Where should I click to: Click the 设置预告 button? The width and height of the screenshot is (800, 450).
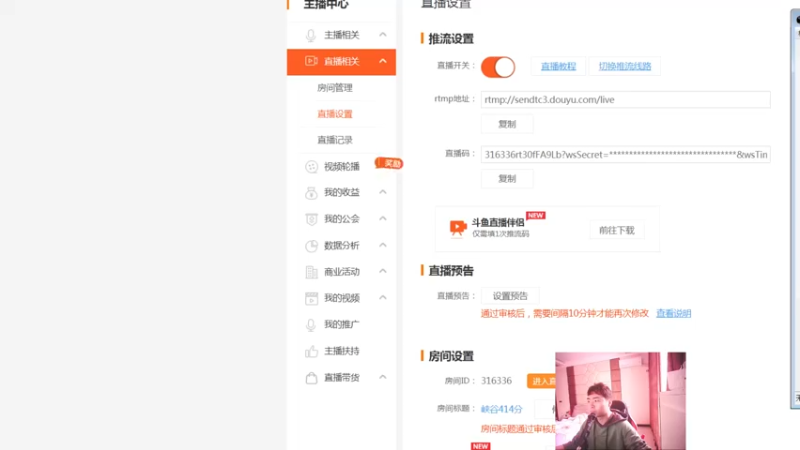point(510,296)
